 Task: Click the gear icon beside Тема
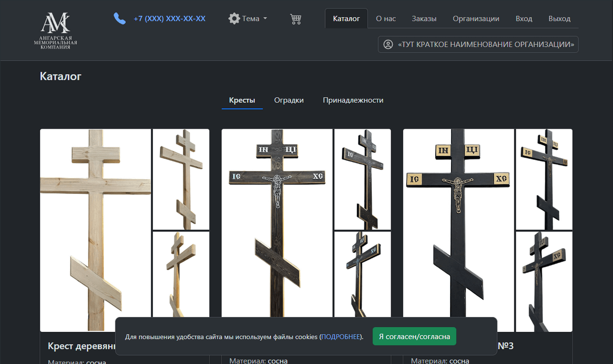(234, 19)
